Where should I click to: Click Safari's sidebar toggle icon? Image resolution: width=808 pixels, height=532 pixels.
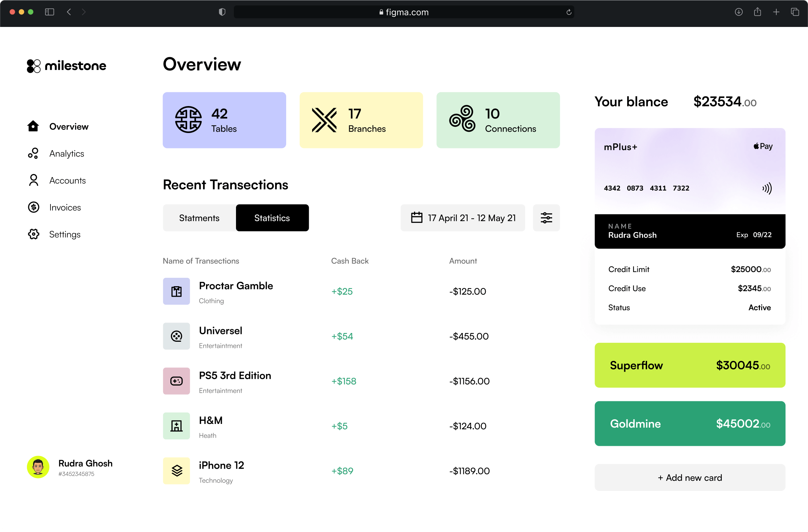click(49, 12)
